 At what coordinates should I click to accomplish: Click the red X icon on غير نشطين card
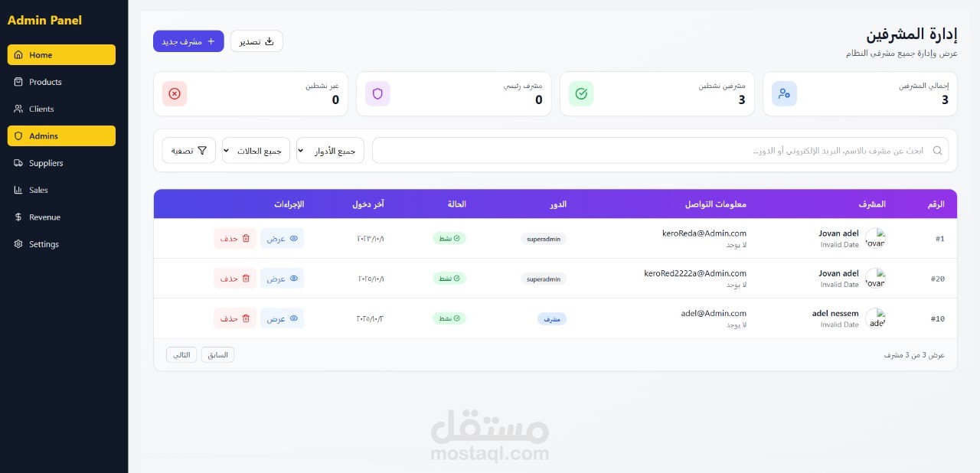[x=175, y=93]
